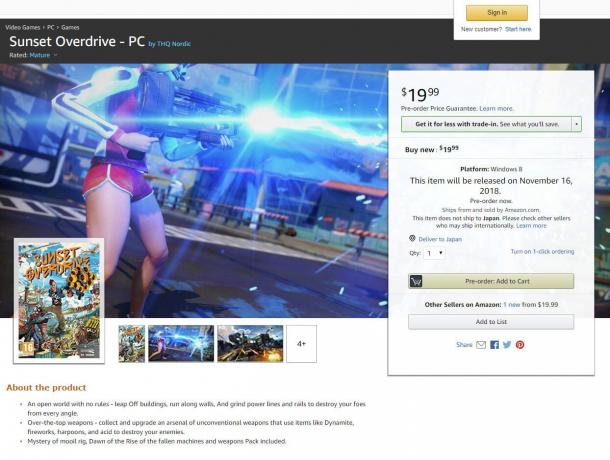
Task: Open shipping restrictions Learn more link
Action: [x=531, y=226]
